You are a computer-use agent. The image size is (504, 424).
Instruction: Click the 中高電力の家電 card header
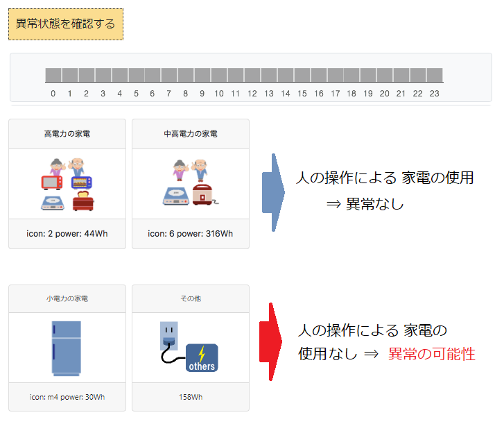coord(191,134)
